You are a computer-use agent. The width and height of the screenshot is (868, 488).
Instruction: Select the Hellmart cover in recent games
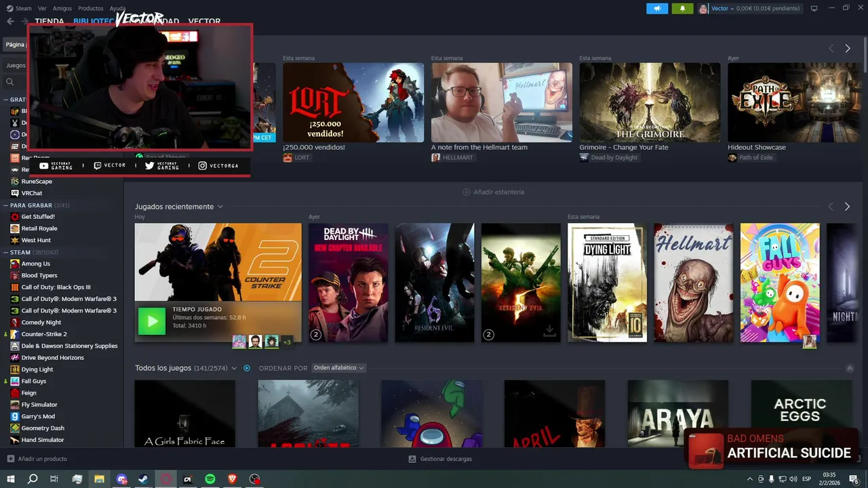click(693, 283)
